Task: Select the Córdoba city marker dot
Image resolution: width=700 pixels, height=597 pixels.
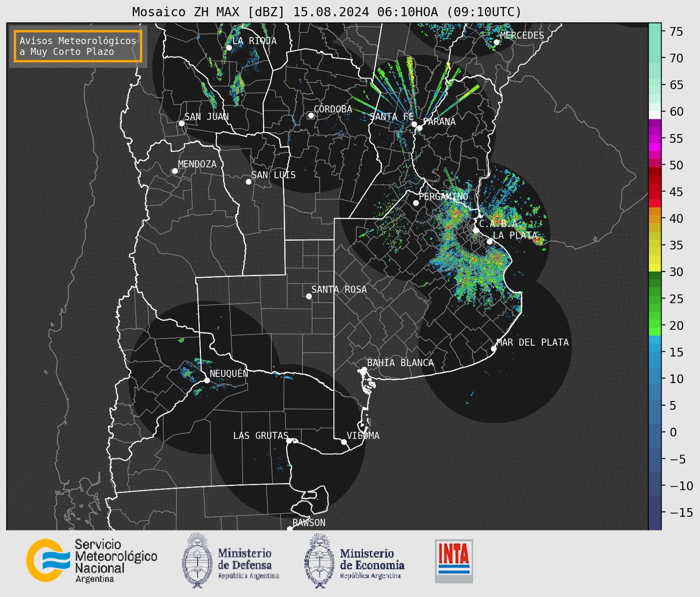Action: click(x=311, y=115)
